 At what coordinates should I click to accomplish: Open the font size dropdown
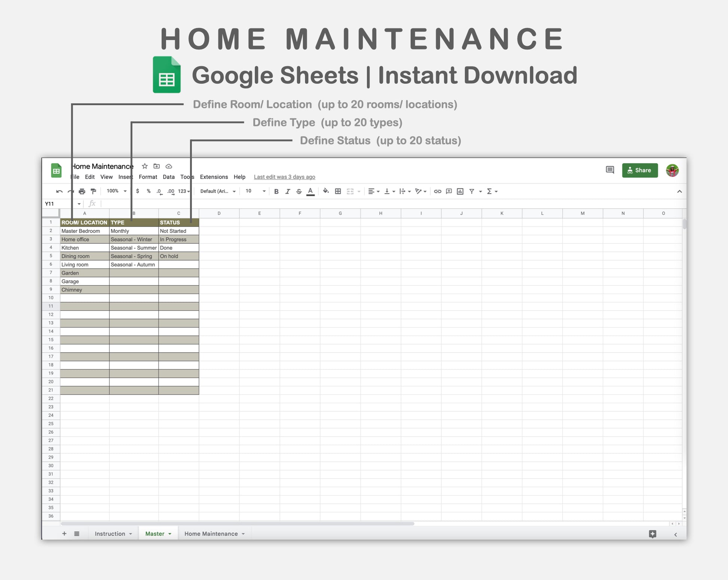(x=256, y=191)
